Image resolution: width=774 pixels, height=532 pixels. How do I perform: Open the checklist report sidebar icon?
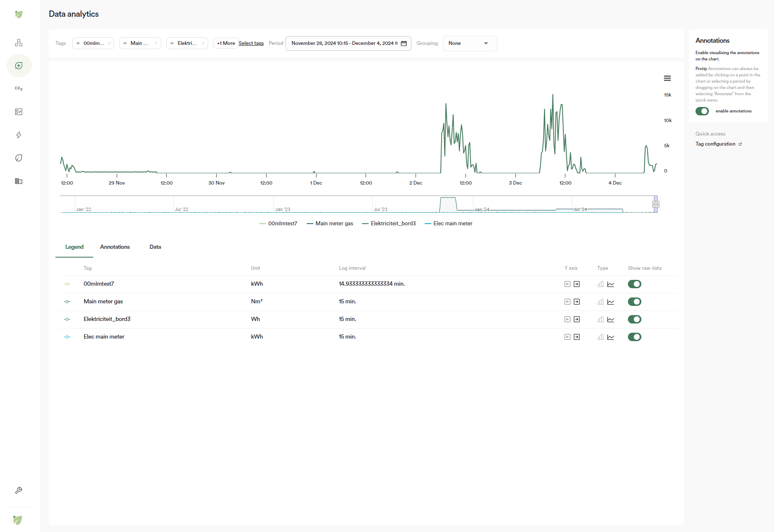pyautogui.click(x=19, y=112)
